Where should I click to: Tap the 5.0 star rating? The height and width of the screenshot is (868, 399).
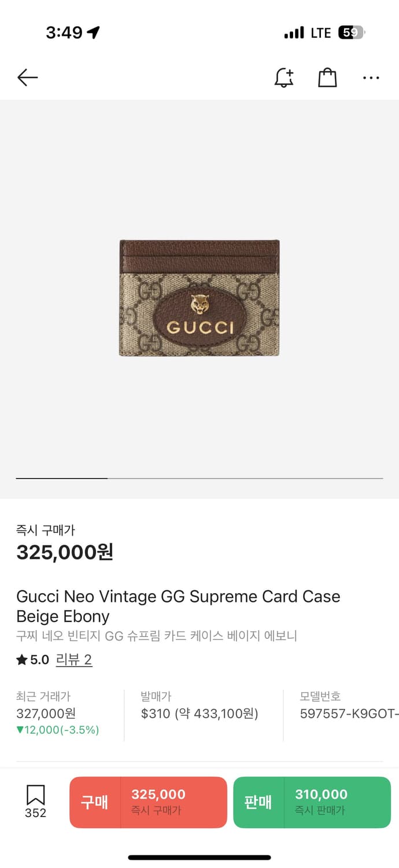pos(33,660)
